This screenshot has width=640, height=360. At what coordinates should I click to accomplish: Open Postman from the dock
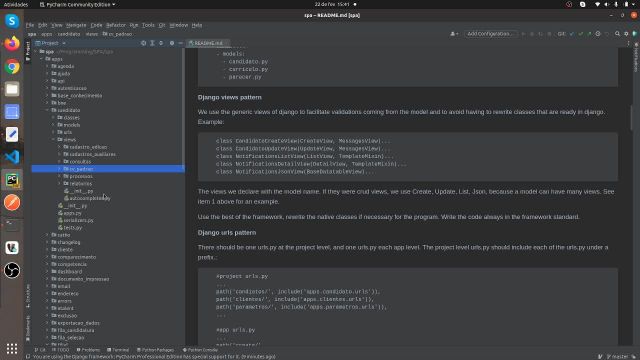[12, 202]
